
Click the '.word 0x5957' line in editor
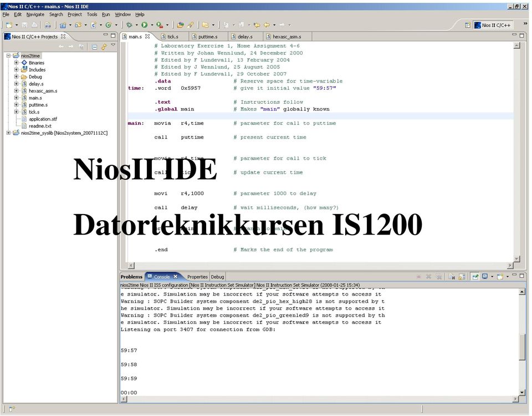[x=177, y=88]
